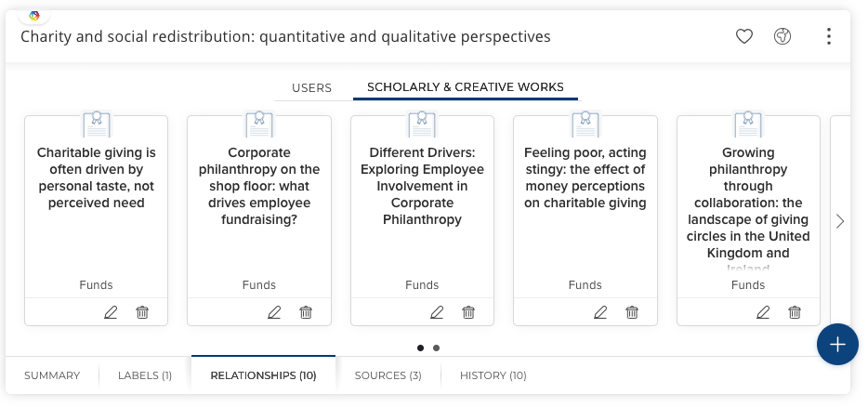The height and width of the screenshot is (407, 868).
Task: Show next cards with right chevron
Action: point(840,221)
